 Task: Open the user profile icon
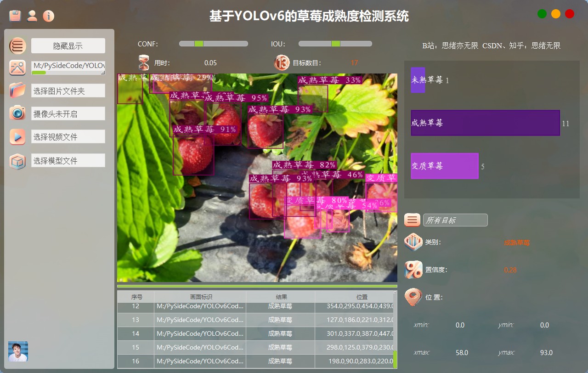click(32, 16)
